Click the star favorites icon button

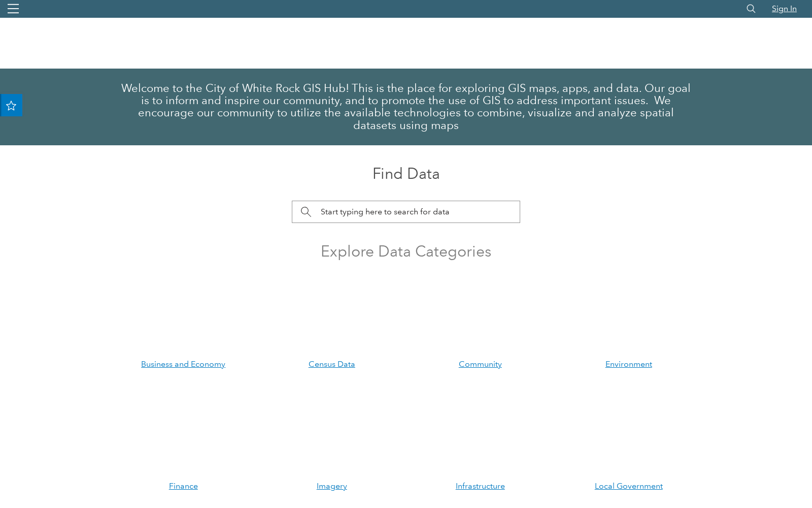pos(11,106)
